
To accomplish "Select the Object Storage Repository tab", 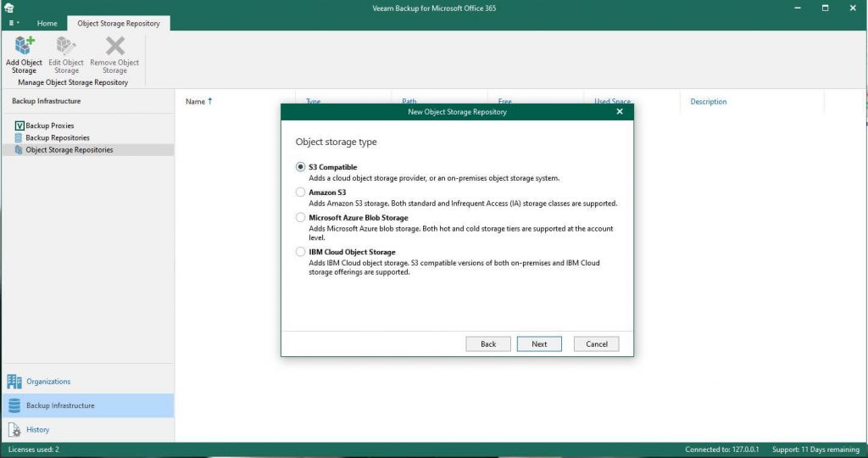I will coord(119,23).
